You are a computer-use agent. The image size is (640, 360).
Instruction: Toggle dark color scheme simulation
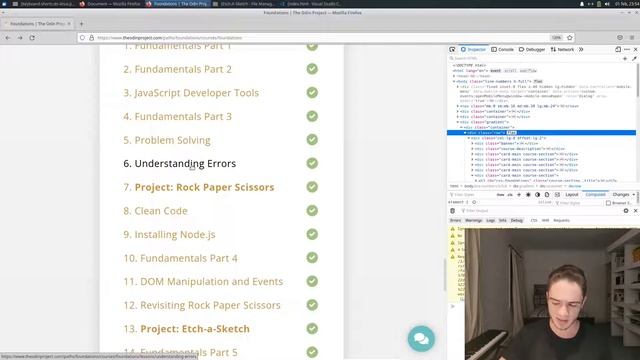538,195
